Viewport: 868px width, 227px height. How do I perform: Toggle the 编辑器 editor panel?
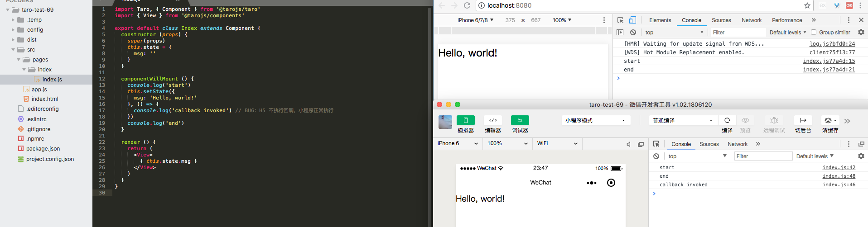(x=493, y=120)
